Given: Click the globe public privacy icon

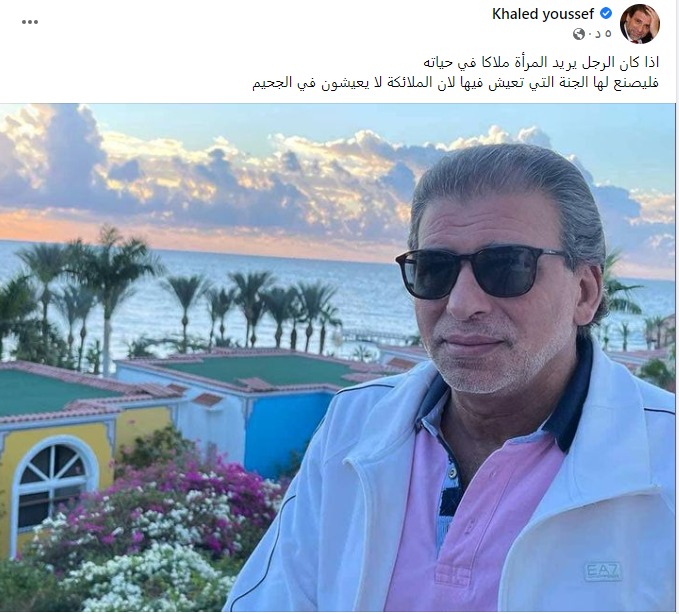Looking at the screenshot, I should (579, 34).
